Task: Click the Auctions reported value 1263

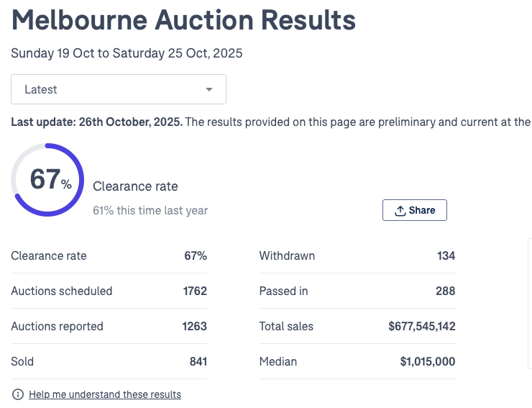Action: tap(194, 327)
